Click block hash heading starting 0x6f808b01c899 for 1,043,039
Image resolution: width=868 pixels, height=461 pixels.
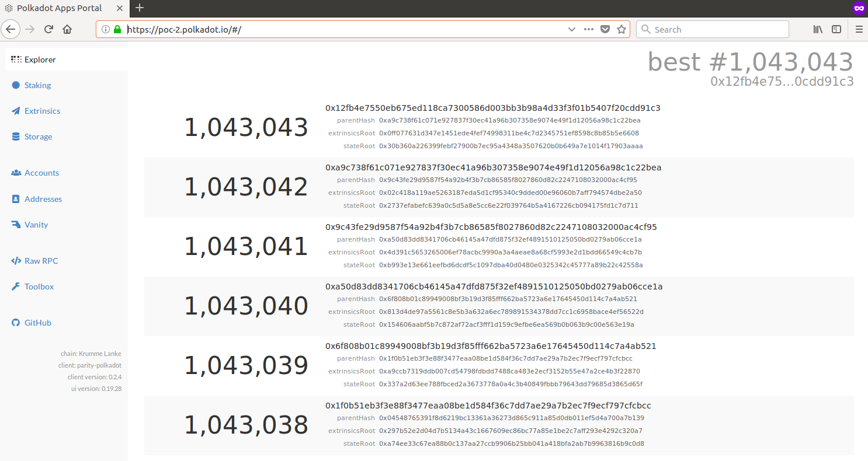[x=491, y=346]
